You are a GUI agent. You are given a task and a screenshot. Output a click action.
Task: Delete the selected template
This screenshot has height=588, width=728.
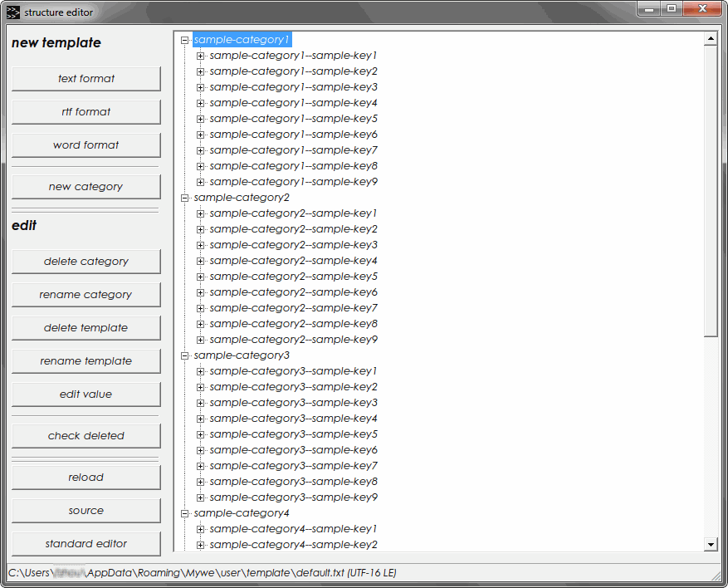coord(86,327)
